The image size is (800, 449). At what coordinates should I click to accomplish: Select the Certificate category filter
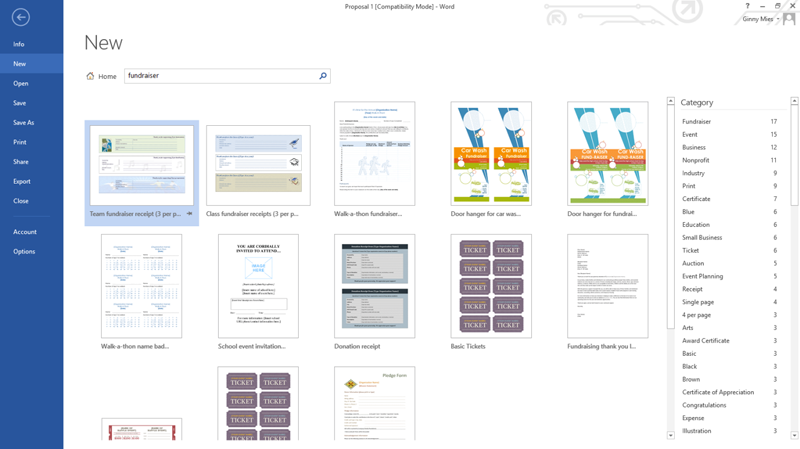[730, 199]
